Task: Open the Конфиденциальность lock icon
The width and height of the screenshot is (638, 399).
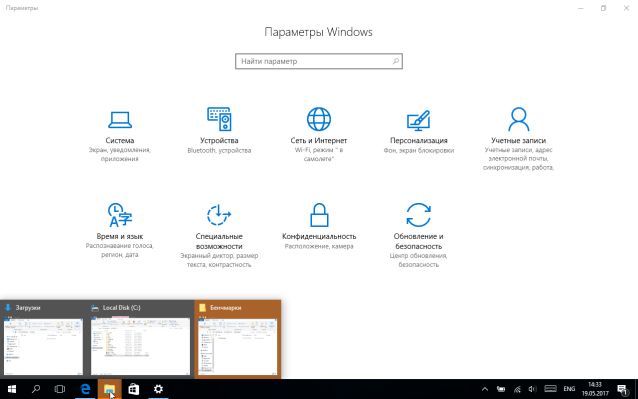Action: tap(319, 215)
